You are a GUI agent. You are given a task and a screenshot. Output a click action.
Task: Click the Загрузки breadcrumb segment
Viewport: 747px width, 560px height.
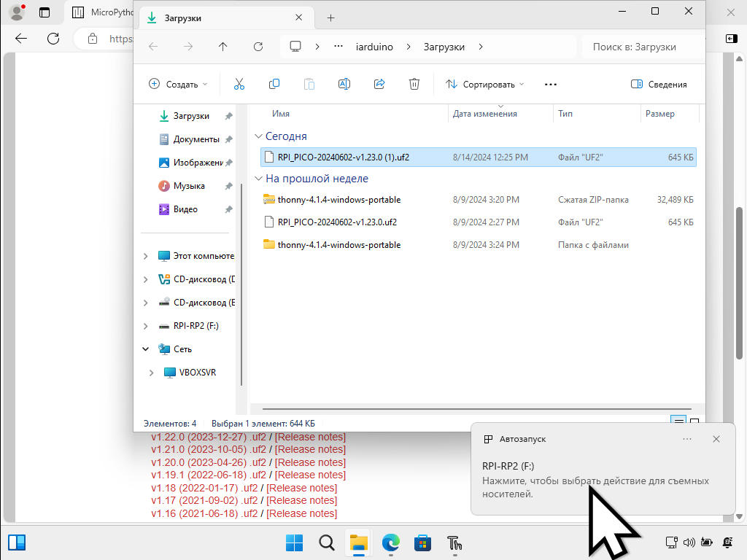[x=444, y=47]
